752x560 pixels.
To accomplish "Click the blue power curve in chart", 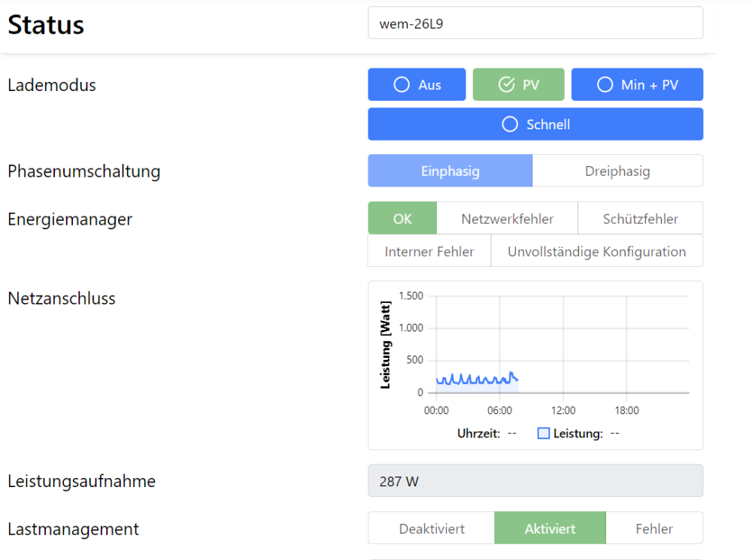I will coord(474,380).
